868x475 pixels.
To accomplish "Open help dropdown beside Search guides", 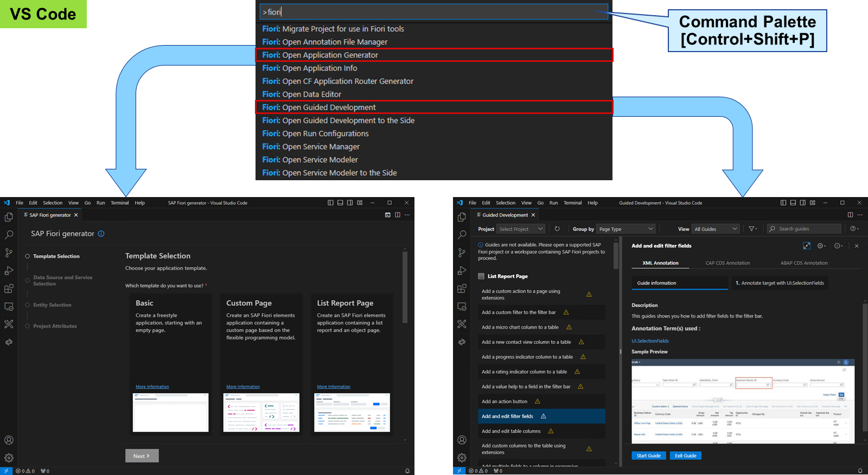I will (x=854, y=229).
